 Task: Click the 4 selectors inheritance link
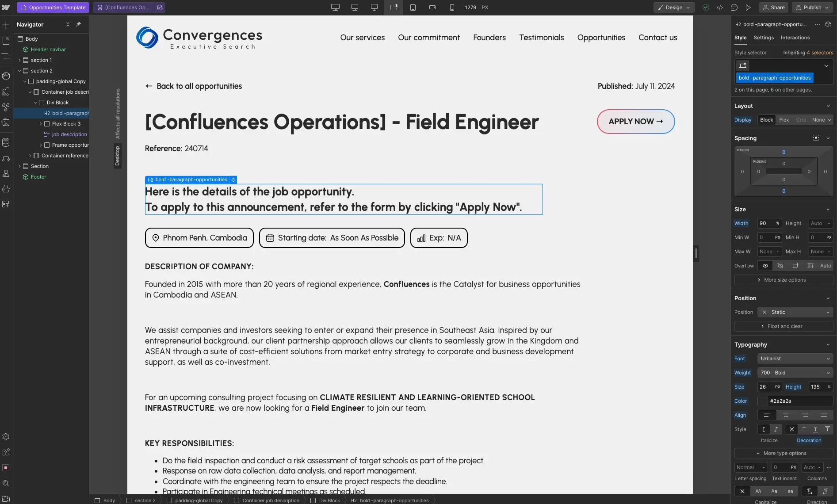[x=820, y=53]
